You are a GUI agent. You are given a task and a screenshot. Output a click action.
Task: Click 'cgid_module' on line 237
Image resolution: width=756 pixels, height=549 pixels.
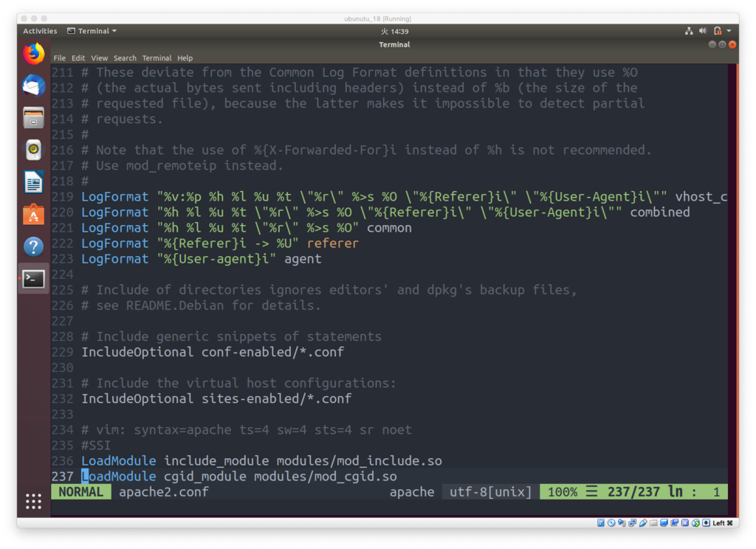coord(205,476)
